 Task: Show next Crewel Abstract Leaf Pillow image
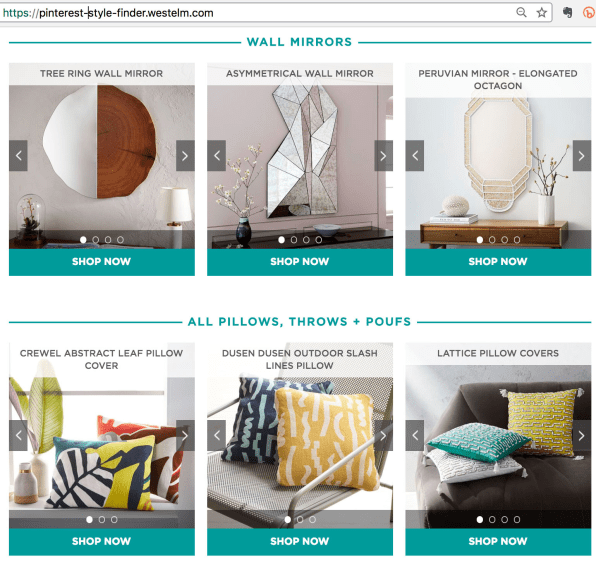[x=185, y=435]
